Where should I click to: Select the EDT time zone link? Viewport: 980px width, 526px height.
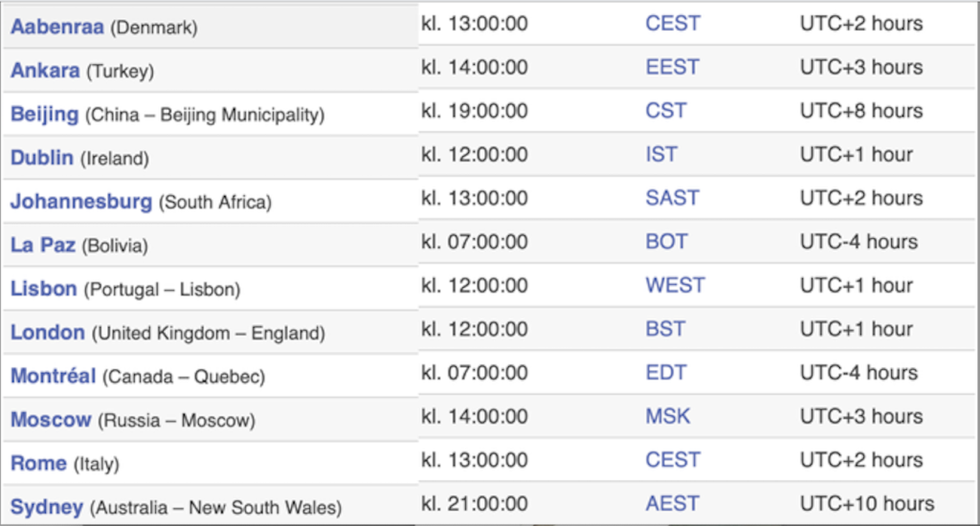(x=666, y=373)
